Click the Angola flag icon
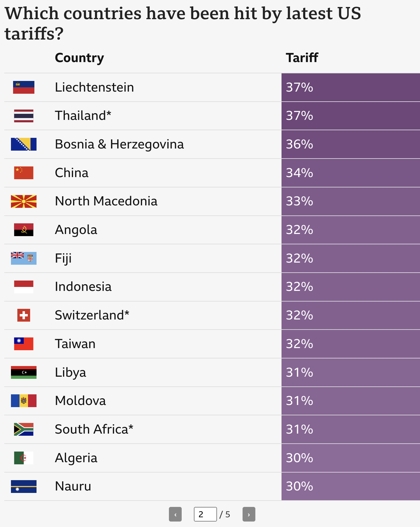 pos(24,230)
